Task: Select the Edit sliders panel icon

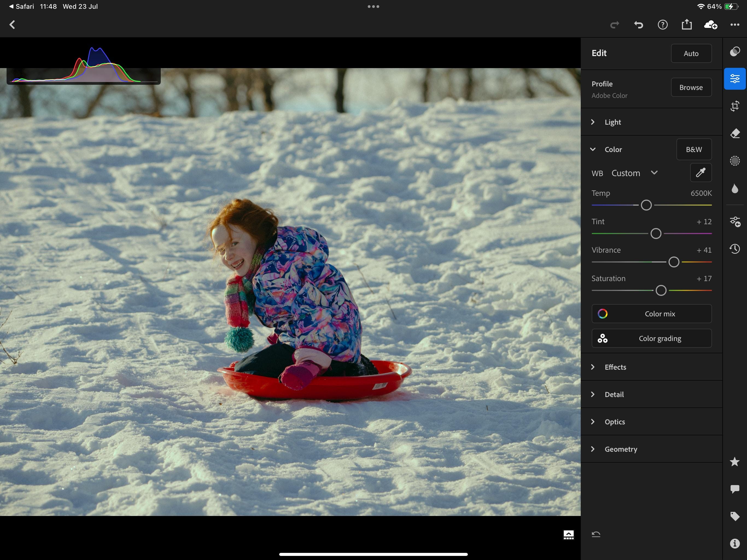Action: coord(735,79)
